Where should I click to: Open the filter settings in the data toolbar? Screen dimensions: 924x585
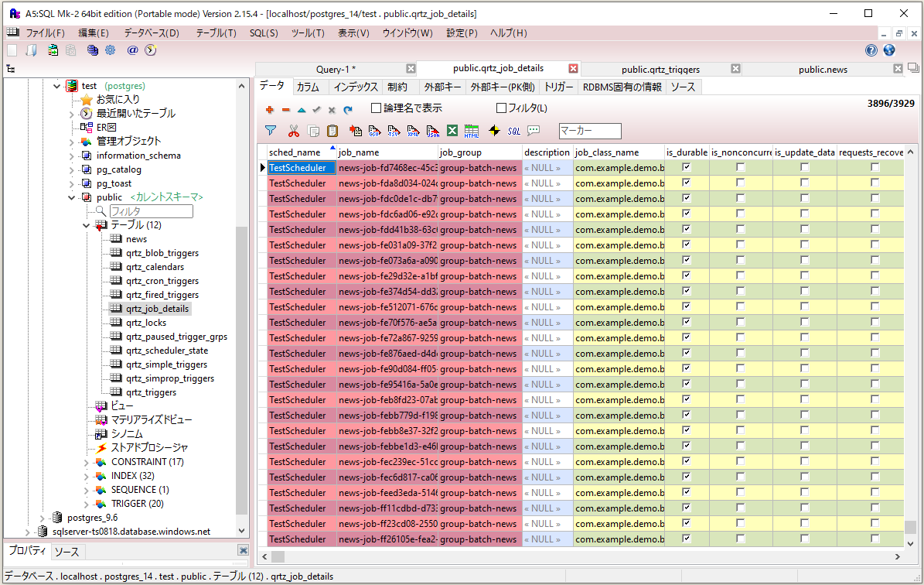click(x=270, y=131)
